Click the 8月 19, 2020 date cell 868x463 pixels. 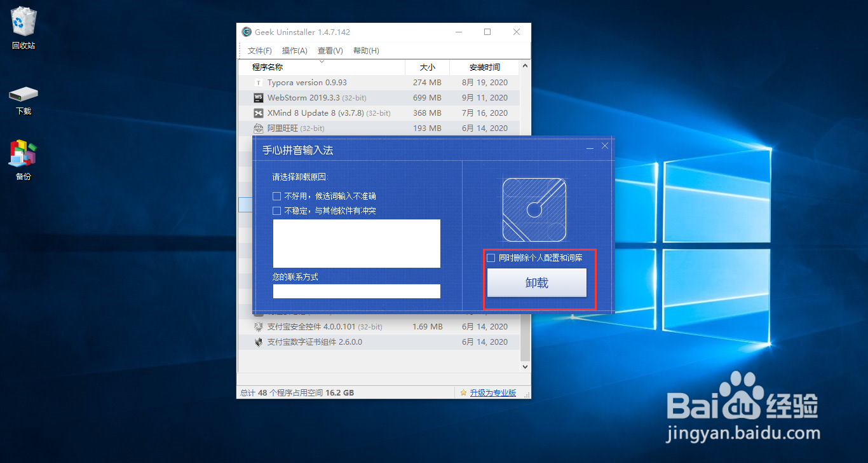(x=485, y=83)
